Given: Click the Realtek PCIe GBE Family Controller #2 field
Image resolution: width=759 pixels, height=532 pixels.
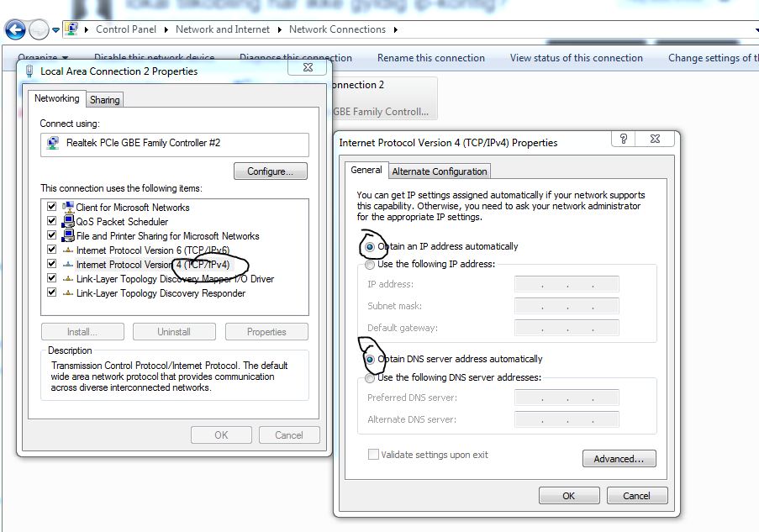Looking at the screenshot, I should (174, 145).
